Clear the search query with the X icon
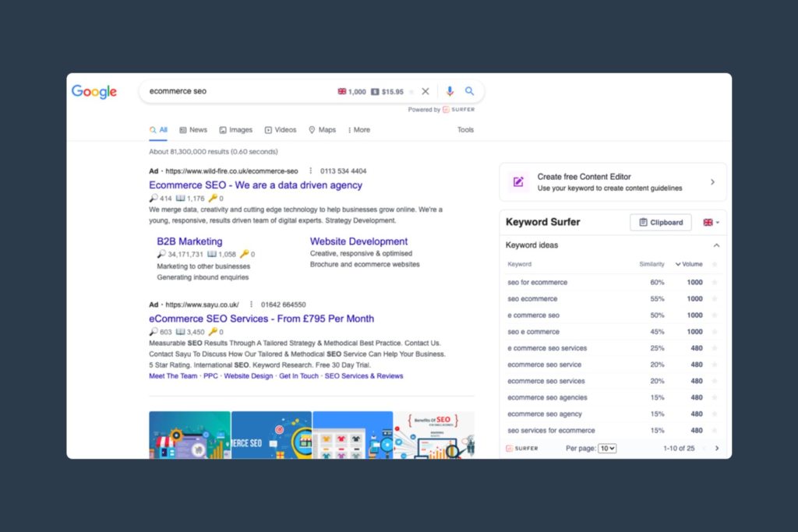 click(425, 91)
